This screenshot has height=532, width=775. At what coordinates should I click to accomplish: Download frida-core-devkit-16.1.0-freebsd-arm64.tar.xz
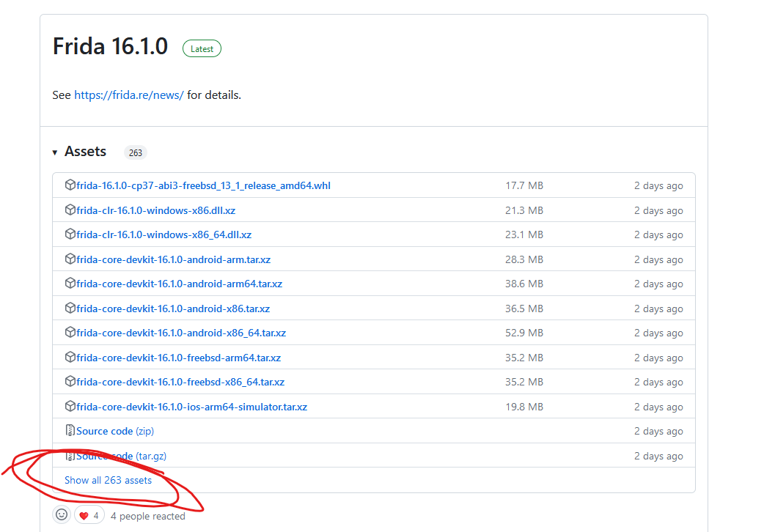tap(178, 358)
